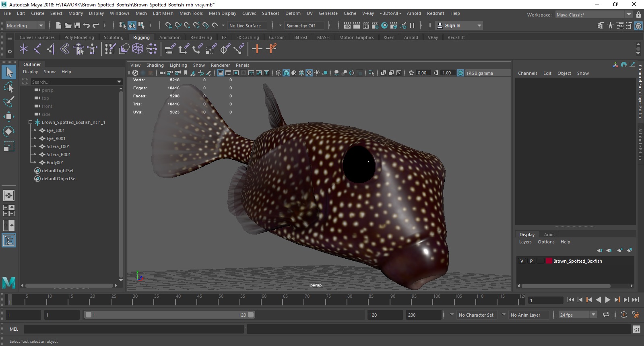Click the Create Lattice shelf icon

tap(138, 49)
